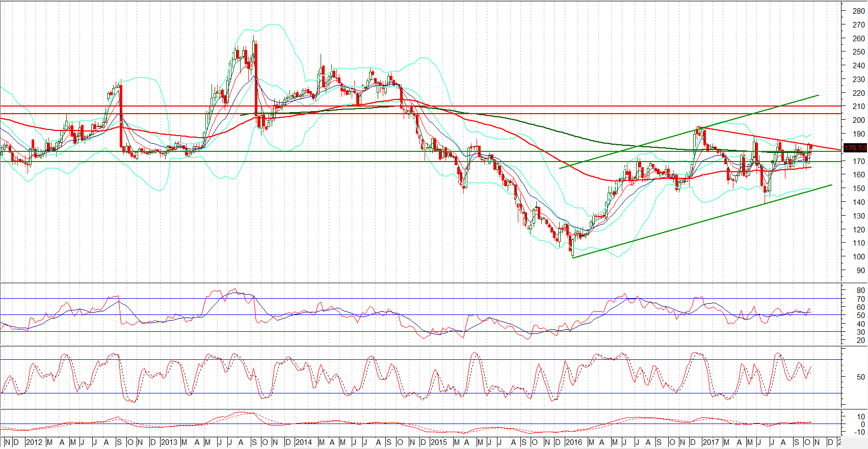
Task: Click the 240 price scale label
Action: pyautogui.click(x=859, y=65)
